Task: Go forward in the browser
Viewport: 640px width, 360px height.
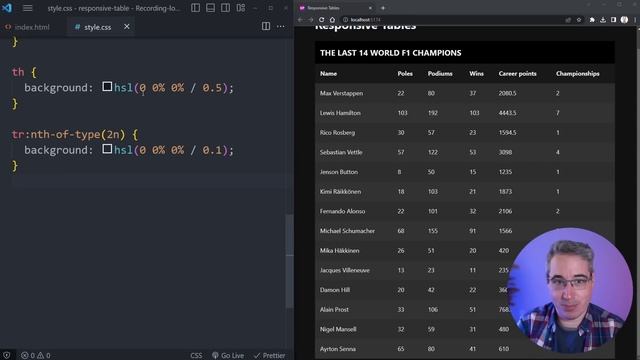Action: tap(311, 20)
